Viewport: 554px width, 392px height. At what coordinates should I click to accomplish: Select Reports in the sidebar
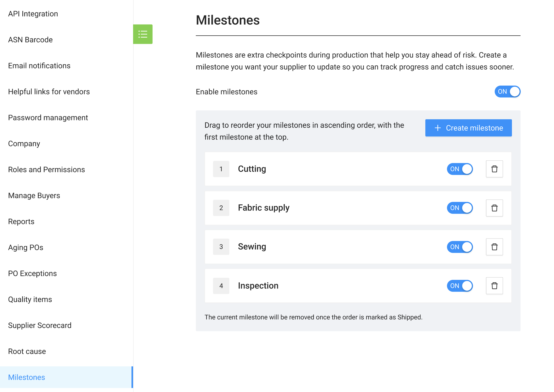[x=21, y=222]
